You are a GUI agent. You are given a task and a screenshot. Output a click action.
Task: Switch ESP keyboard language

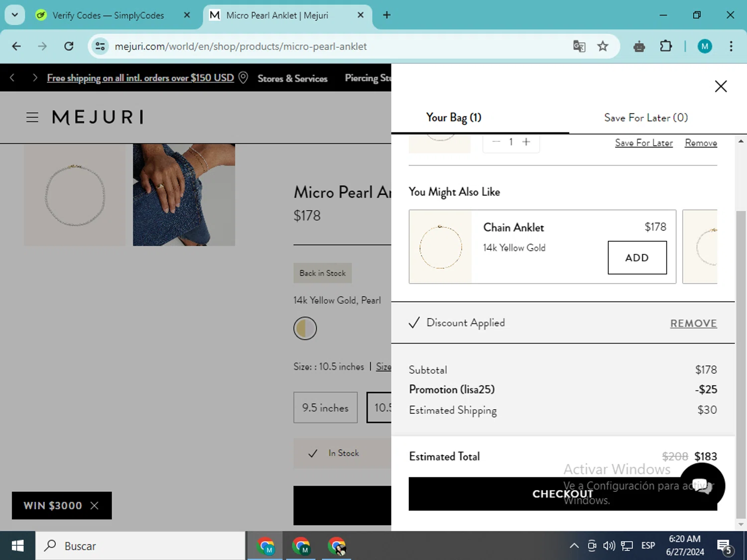point(648,546)
